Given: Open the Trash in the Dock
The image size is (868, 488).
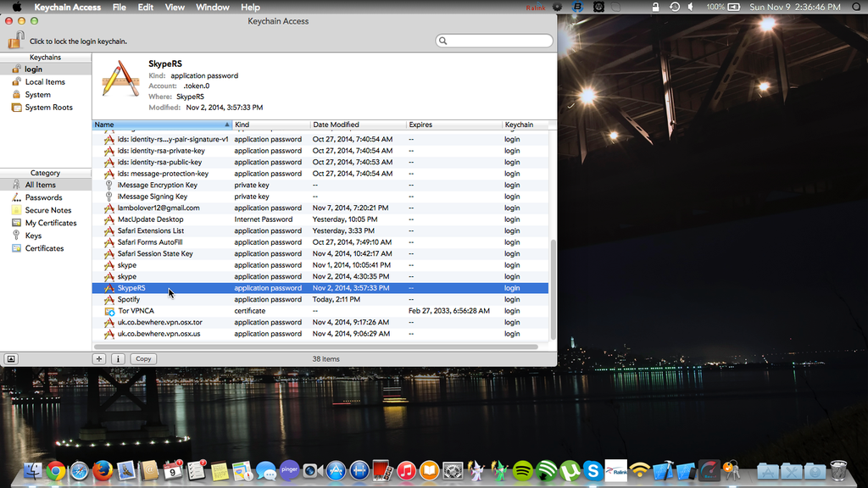Looking at the screenshot, I should [x=838, y=471].
